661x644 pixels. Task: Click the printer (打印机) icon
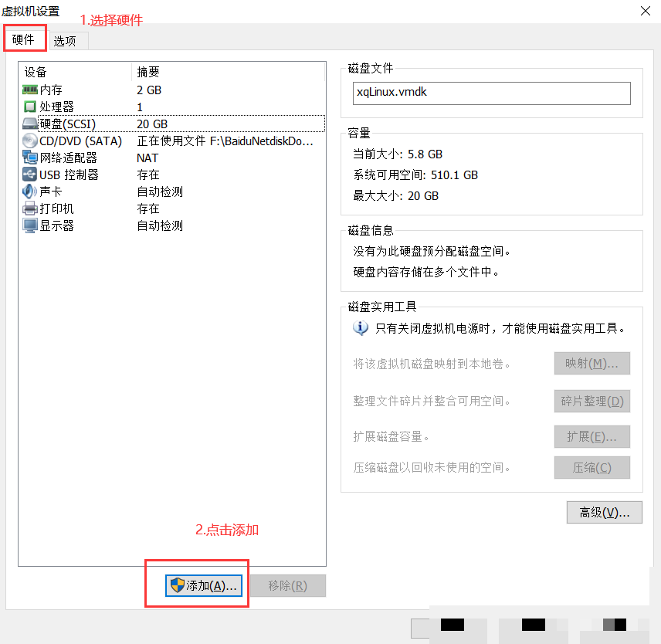pos(29,208)
